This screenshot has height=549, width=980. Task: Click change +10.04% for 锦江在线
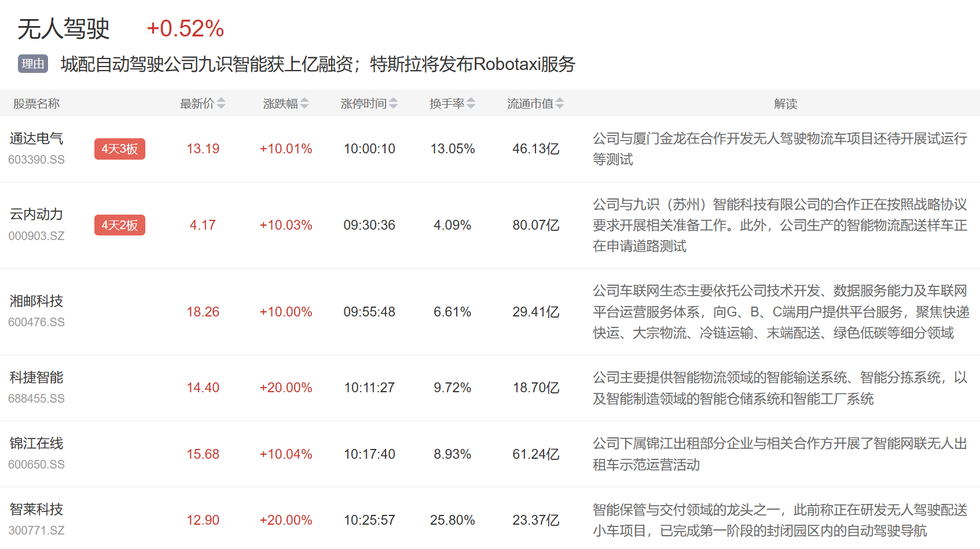click(x=286, y=454)
